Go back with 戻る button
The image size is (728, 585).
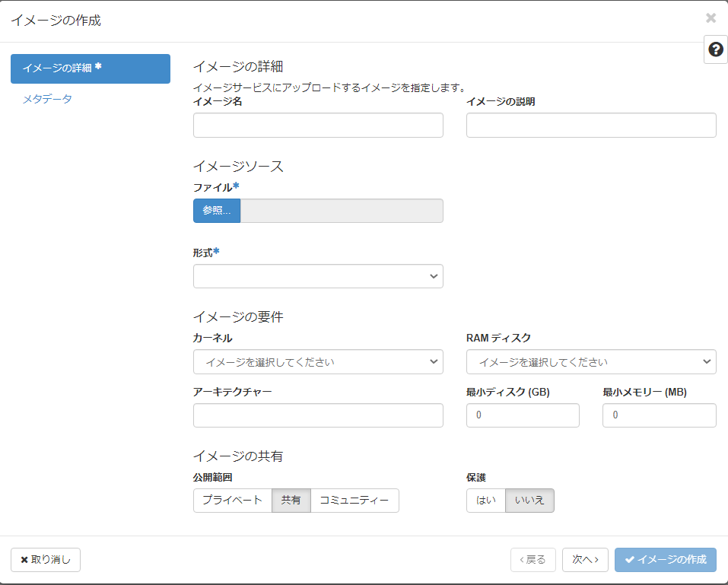tap(533, 560)
